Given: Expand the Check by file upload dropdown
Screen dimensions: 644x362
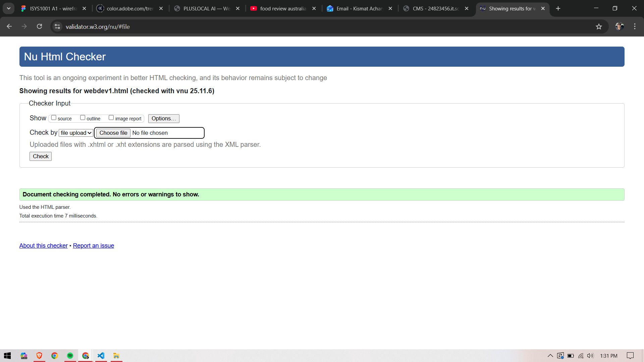Looking at the screenshot, I should point(76,133).
